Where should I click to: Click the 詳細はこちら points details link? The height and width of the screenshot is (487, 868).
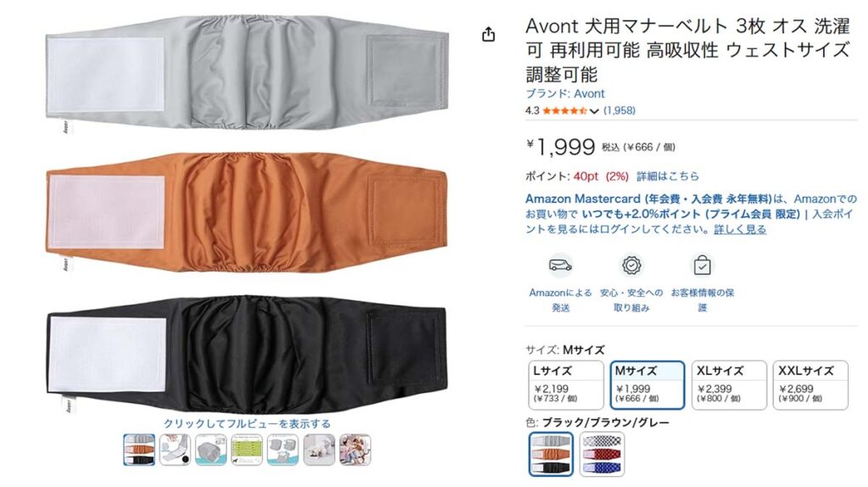tap(668, 176)
